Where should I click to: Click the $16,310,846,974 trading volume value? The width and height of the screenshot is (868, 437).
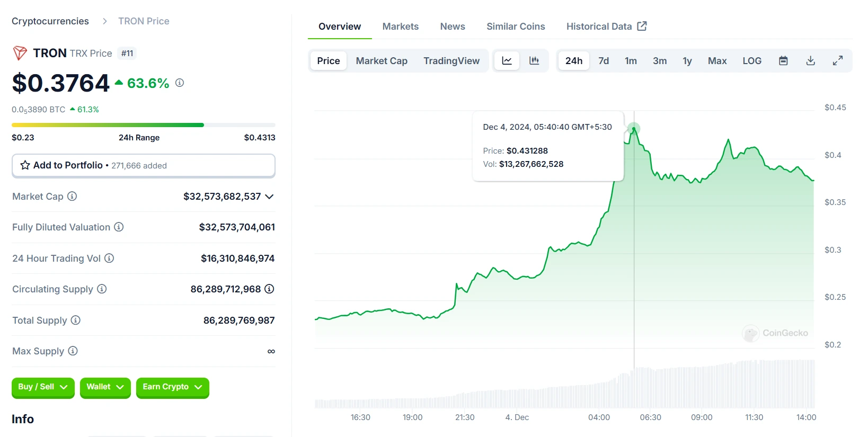pos(237,258)
